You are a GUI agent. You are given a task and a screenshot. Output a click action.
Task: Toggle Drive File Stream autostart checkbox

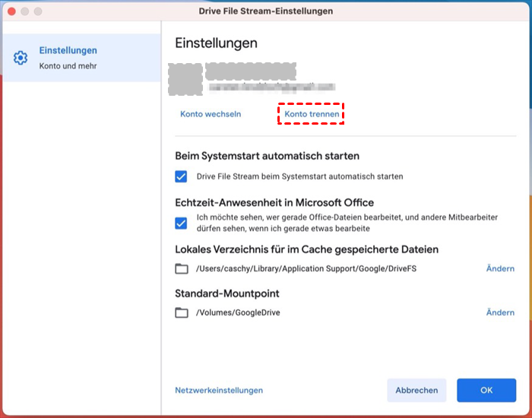coord(181,176)
